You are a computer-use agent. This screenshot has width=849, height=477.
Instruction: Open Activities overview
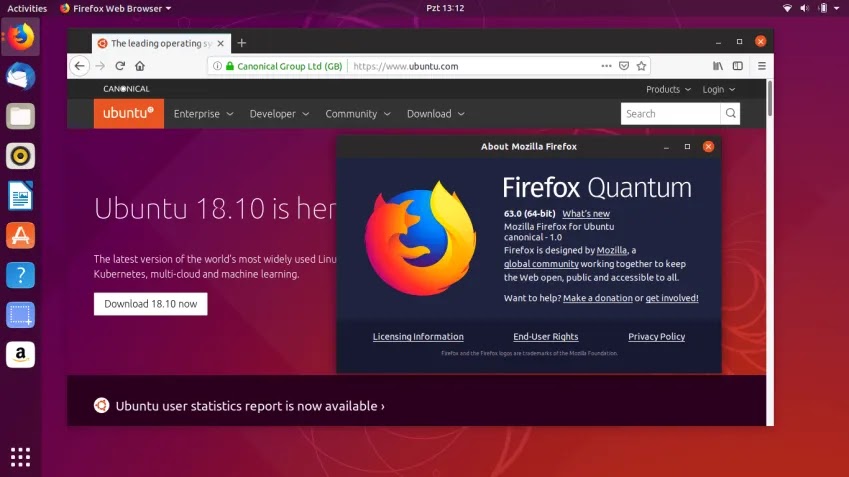(27, 8)
